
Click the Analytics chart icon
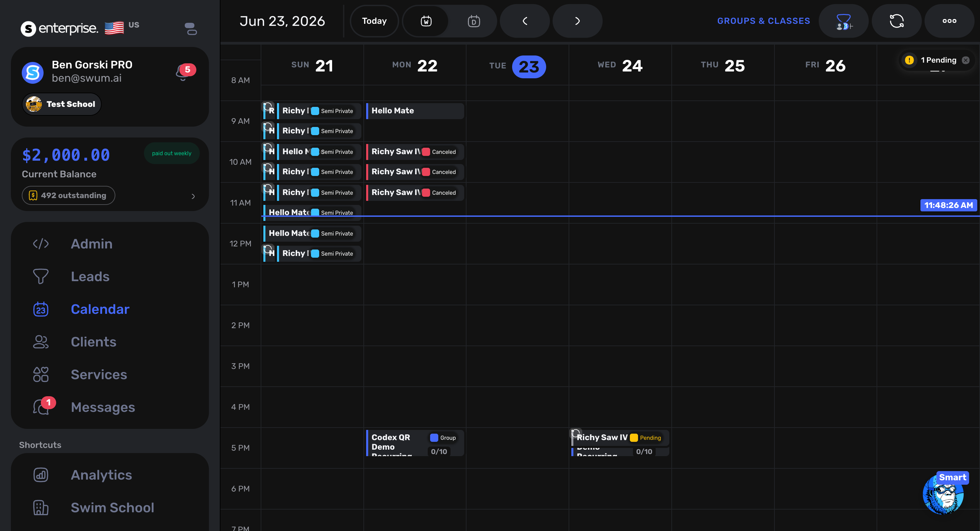coord(41,475)
